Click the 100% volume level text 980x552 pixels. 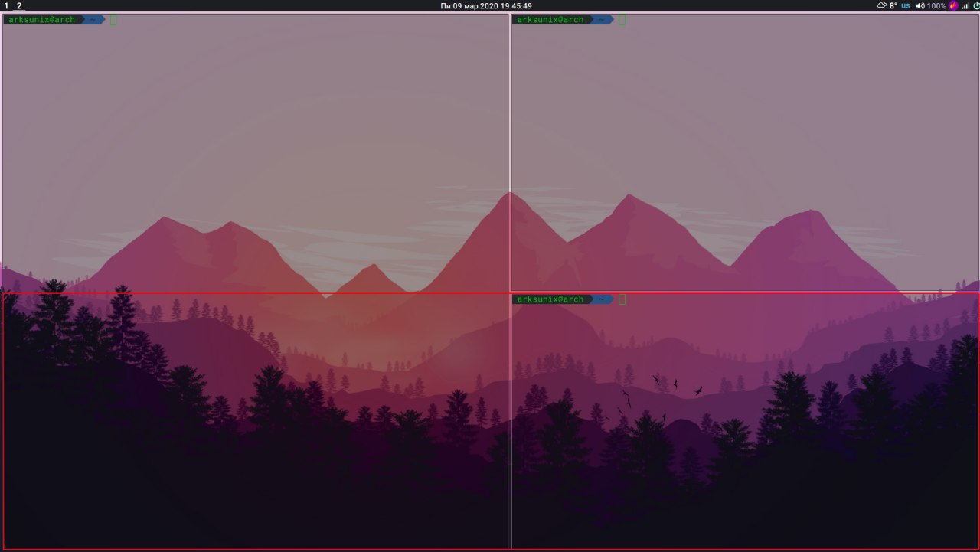click(x=937, y=5)
